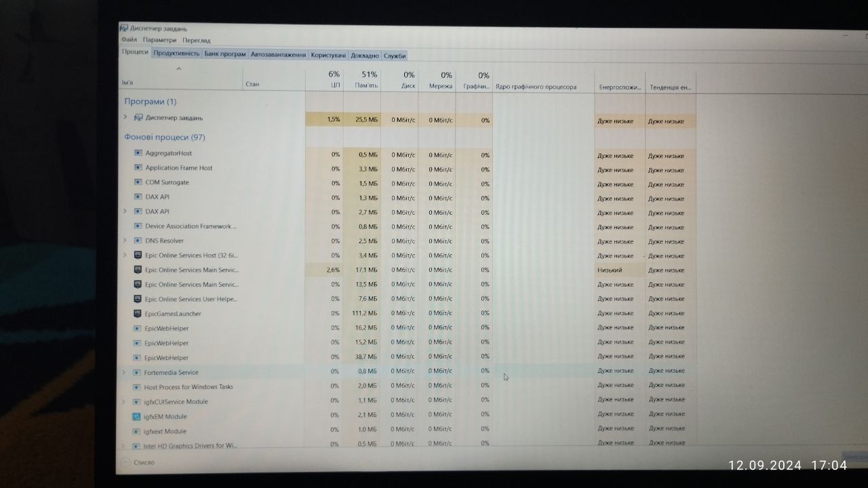Click Host Process for Windows Tasks icon
The width and height of the screenshot is (868, 488).
coord(137,387)
